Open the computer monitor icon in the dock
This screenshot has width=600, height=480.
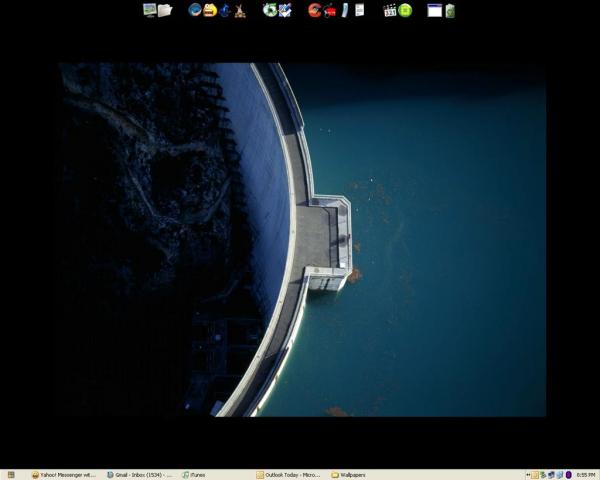coord(150,10)
